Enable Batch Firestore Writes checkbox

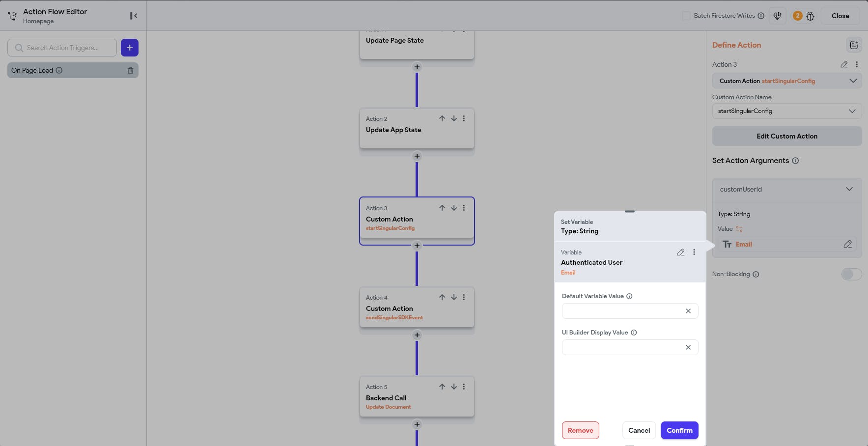(x=686, y=16)
